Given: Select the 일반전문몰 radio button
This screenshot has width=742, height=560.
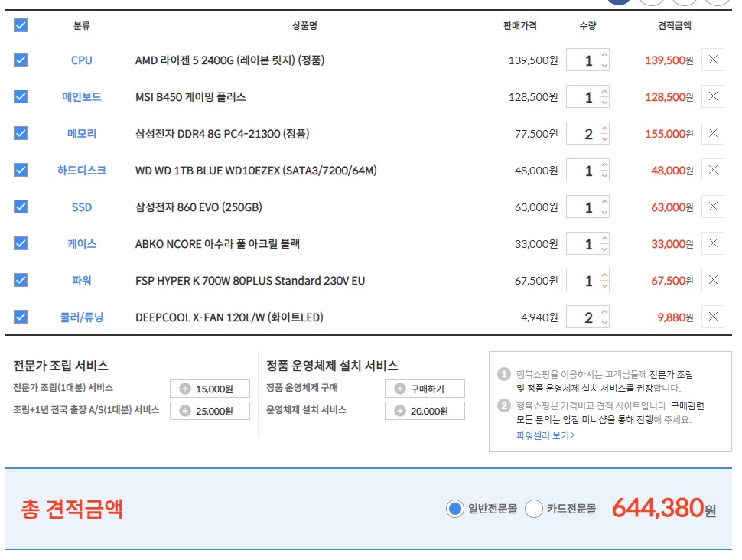Looking at the screenshot, I should (454, 509).
